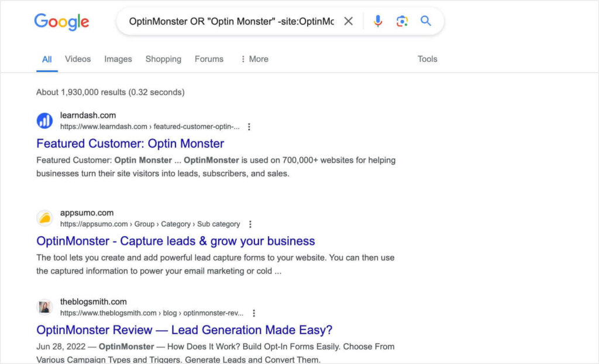This screenshot has height=364, width=599.
Task: Open the AppSumo OptinMonster lead capture page
Action: (x=175, y=241)
